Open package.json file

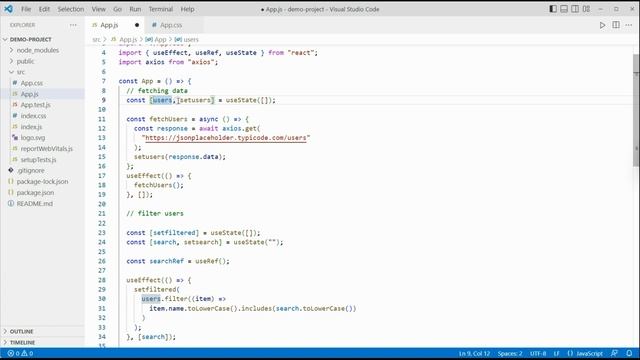[35, 193]
